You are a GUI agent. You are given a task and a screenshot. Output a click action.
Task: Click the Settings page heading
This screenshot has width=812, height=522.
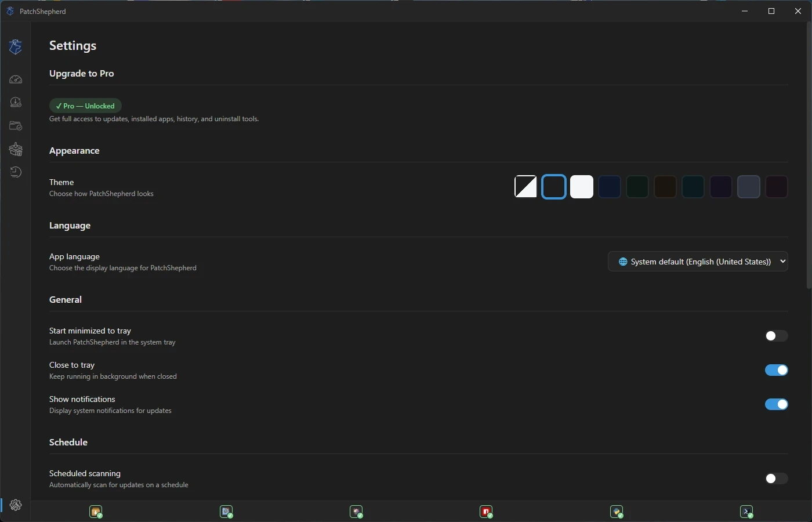tap(72, 45)
